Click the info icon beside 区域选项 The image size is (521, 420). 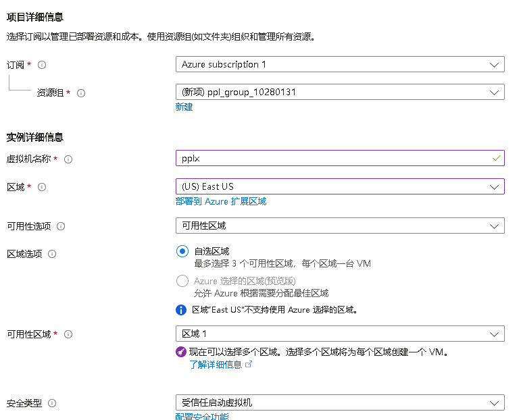click(52, 254)
